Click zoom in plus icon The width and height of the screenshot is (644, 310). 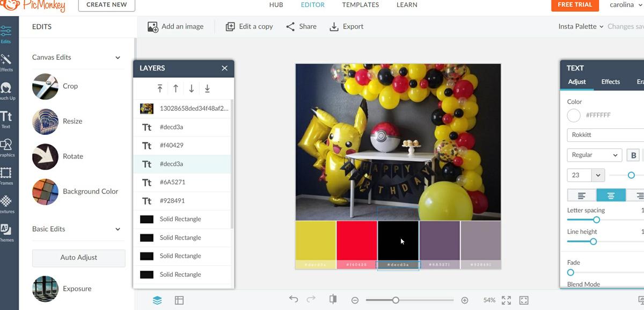click(x=465, y=300)
